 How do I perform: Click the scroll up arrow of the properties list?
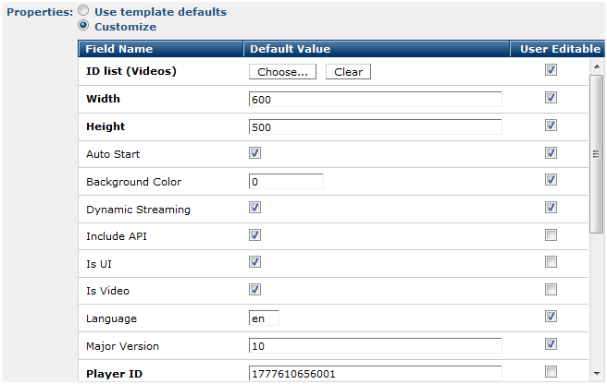point(597,67)
